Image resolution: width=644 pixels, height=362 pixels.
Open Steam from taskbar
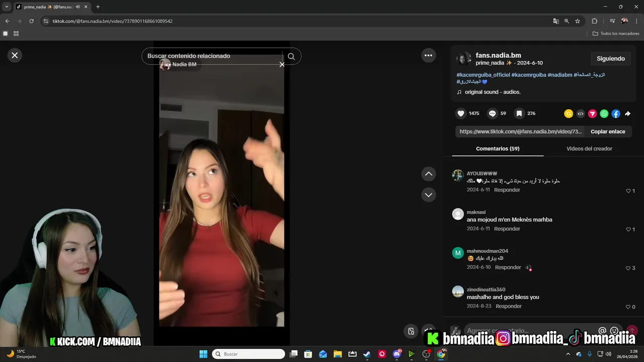[x=367, y=354]
